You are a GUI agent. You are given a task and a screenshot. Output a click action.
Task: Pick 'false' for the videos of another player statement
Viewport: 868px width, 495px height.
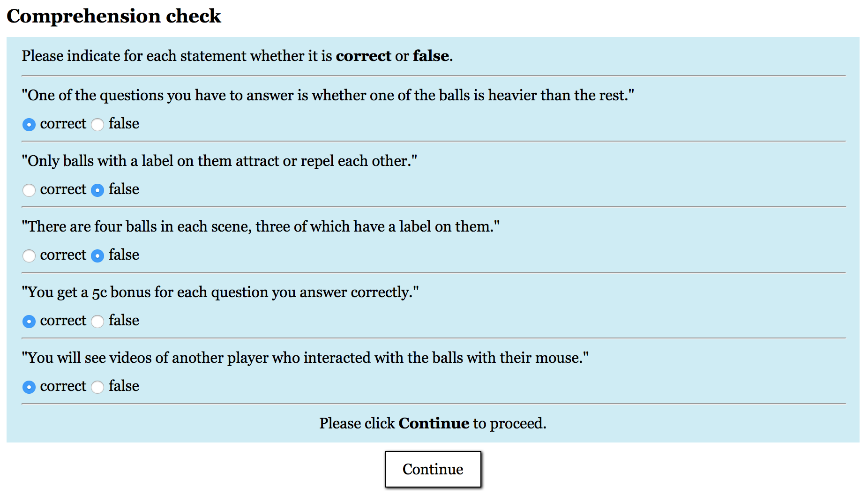(x=97, y=387)
